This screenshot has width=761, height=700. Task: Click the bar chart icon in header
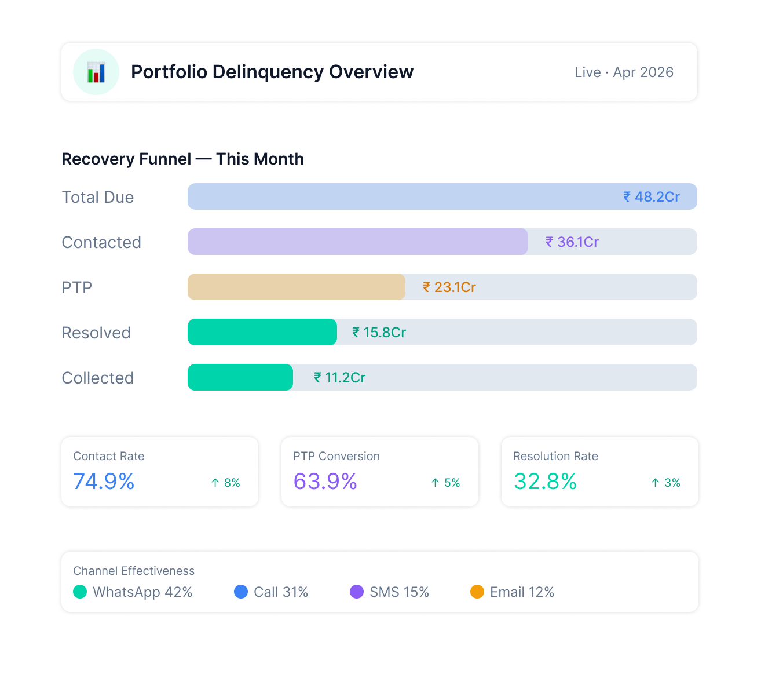[x=96, y=72]
